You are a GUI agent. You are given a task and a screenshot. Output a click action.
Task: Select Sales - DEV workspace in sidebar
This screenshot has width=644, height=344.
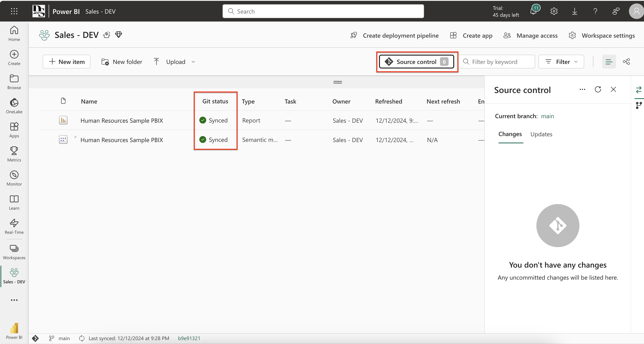(14, 276)
